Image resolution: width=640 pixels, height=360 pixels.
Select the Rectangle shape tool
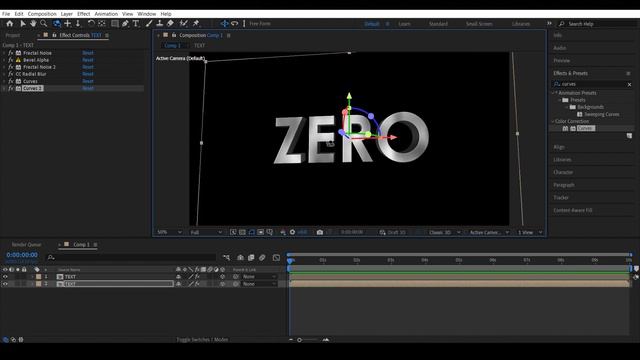point(115,24)
